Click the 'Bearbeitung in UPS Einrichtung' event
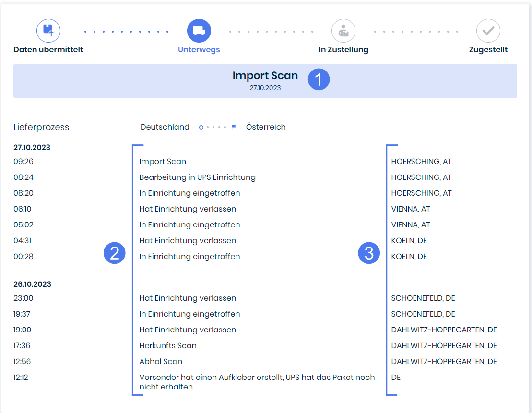This screenshot has height=413, width=532. tap(197, 177)
